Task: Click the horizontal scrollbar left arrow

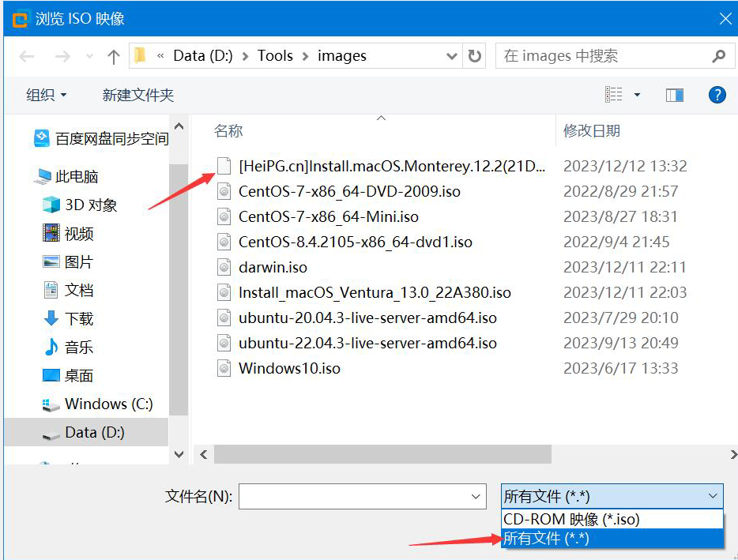Action: pos(204,455)
